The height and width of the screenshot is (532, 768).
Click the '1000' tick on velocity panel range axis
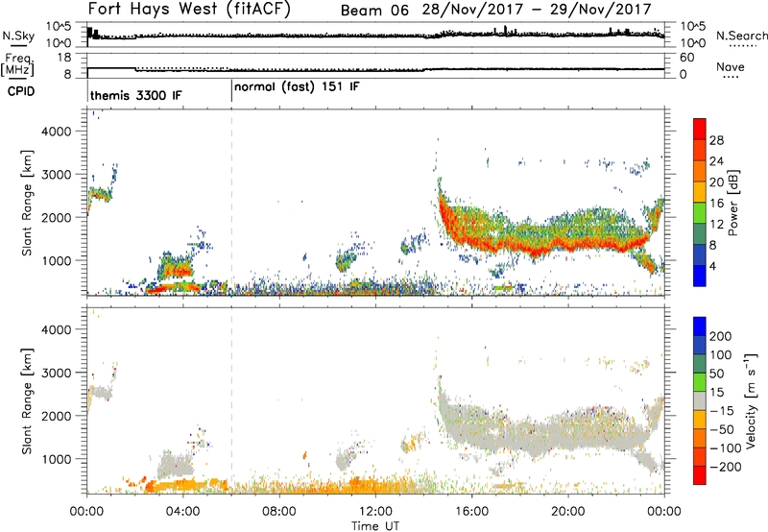point(57,459)
